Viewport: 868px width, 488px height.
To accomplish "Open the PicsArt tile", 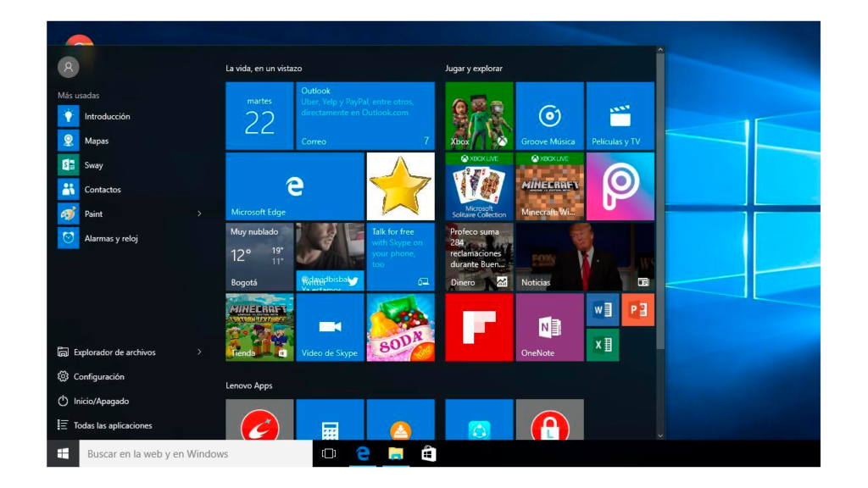I will coord(620,186).
